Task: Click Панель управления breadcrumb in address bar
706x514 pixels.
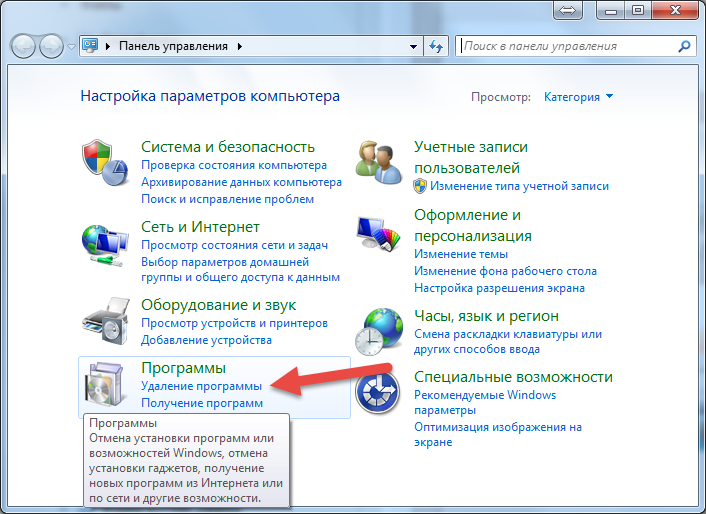Action: pyautogui.click(x=173, y=46)
